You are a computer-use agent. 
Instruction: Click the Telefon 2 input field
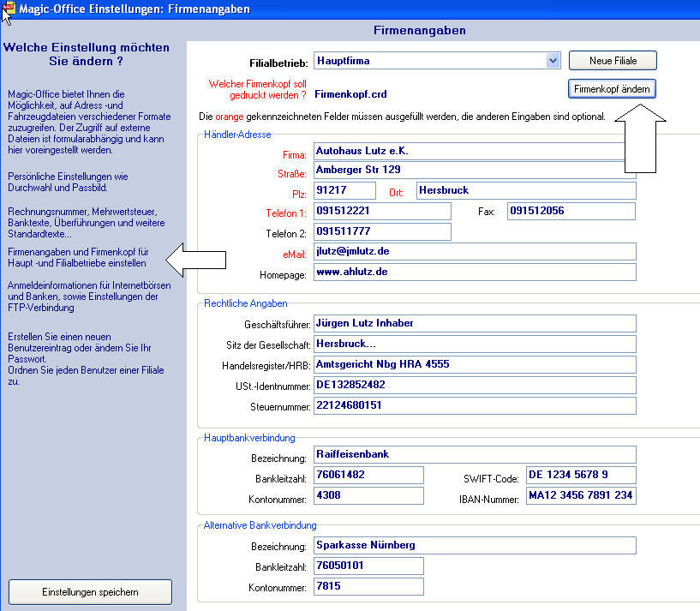(382, 231)
